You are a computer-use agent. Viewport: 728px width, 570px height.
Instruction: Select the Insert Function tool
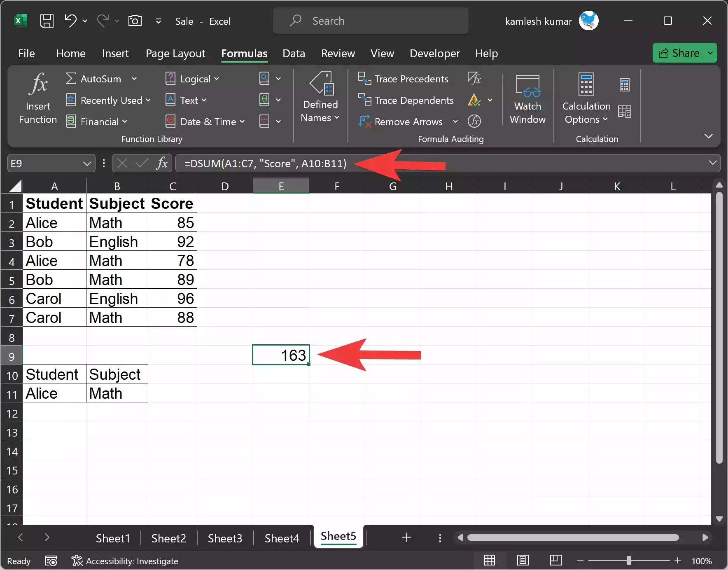click(x=37, y=98)
